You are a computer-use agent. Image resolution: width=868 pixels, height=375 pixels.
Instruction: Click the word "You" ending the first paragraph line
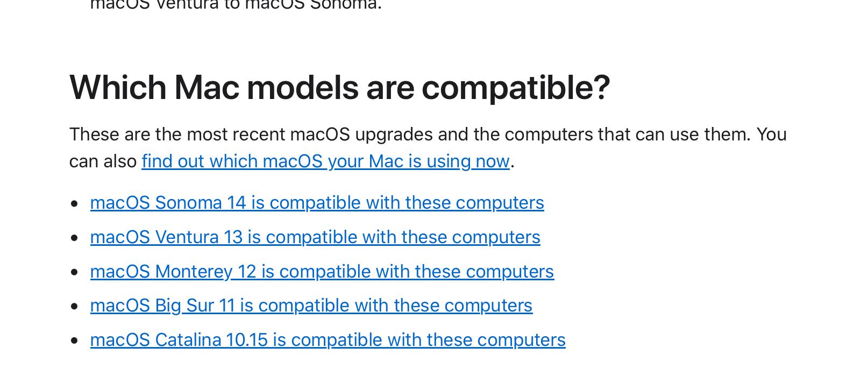(x=771, y=135)
